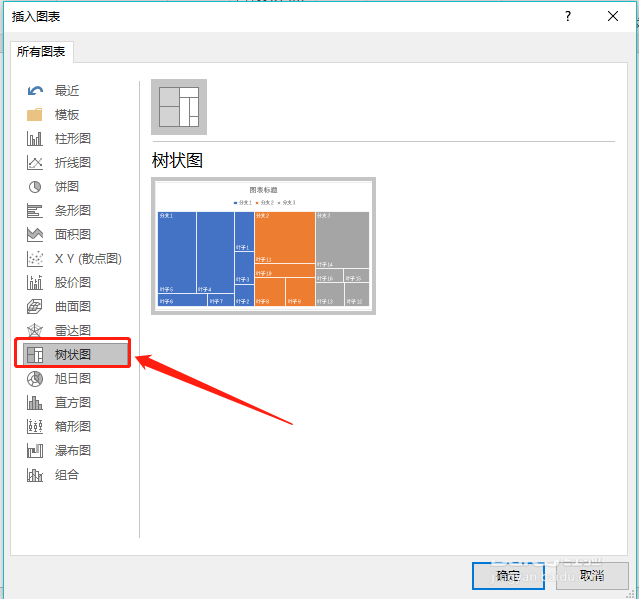Viewport: 639px width, 599px height.
Task: Select the 树状图 treemap icon in list
Action: point(35,355)
